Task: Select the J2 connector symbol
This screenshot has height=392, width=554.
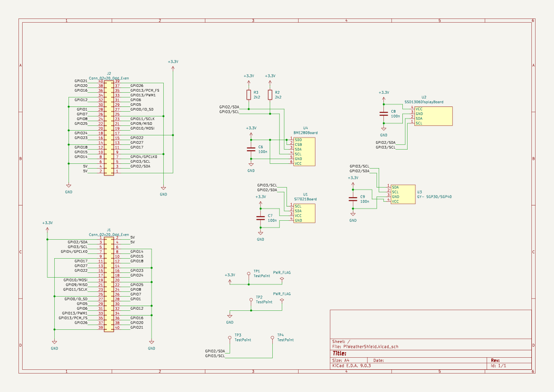Action: coord(108,128)
